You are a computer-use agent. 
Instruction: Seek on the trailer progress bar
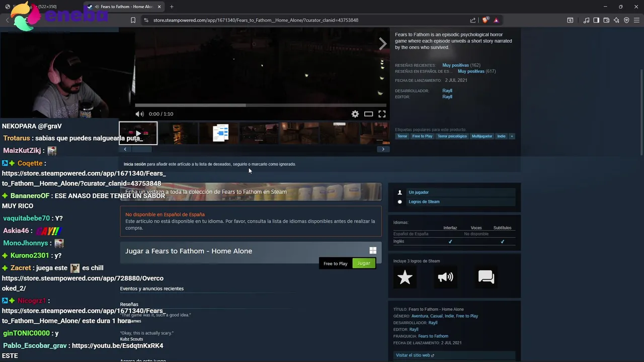(261, 106)
